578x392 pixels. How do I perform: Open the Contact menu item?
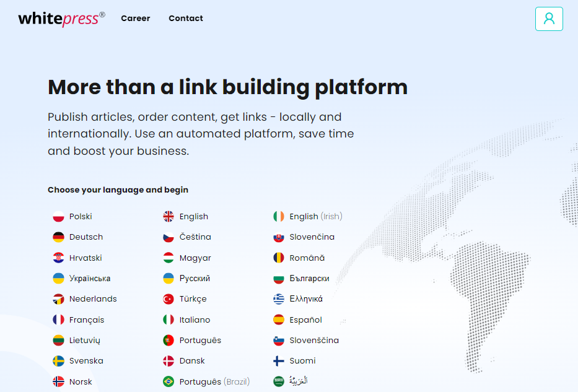pos(185,19)
